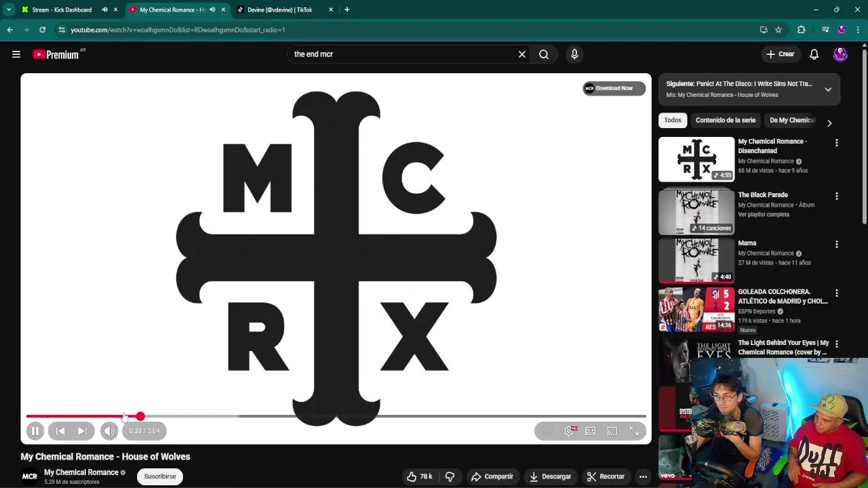Open the Mama video thumbnail
The width and height of the screenshot is (868, 488).
tap(696, 260)
